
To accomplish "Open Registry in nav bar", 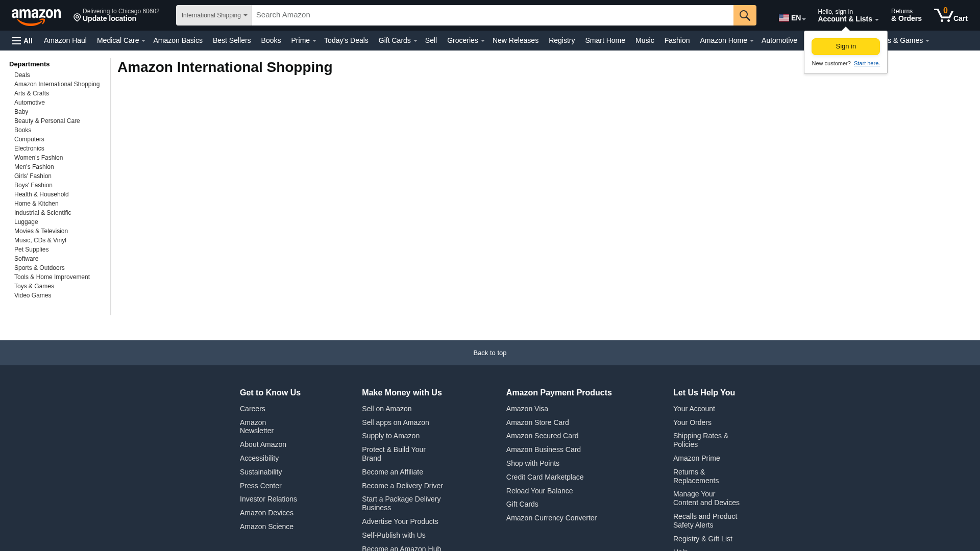I will (x=561, y=40).
